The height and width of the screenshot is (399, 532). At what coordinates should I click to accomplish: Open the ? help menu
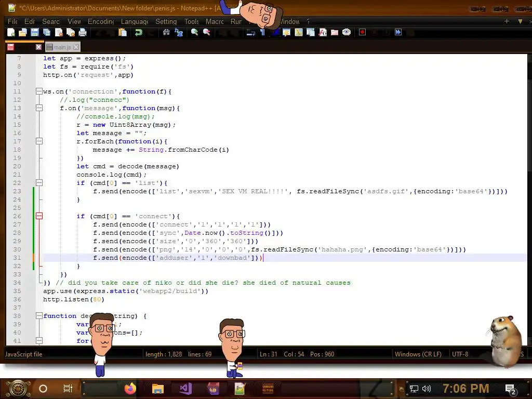[x=308, y=21]
